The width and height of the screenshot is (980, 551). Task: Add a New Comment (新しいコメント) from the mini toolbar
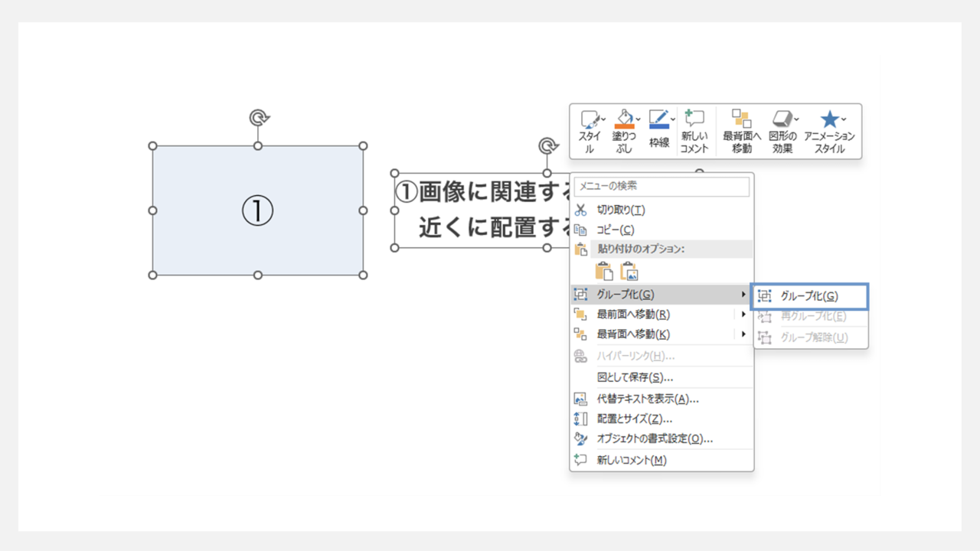694,132
